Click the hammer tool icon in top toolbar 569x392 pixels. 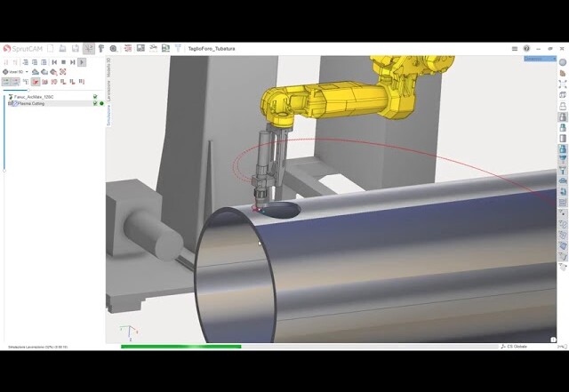coord(100,48)
